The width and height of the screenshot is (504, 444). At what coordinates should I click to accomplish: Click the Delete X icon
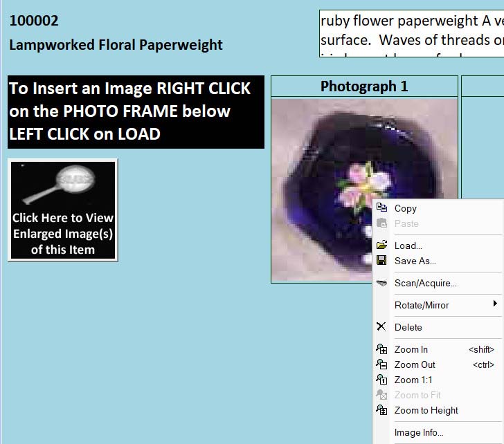click(381, 327)
